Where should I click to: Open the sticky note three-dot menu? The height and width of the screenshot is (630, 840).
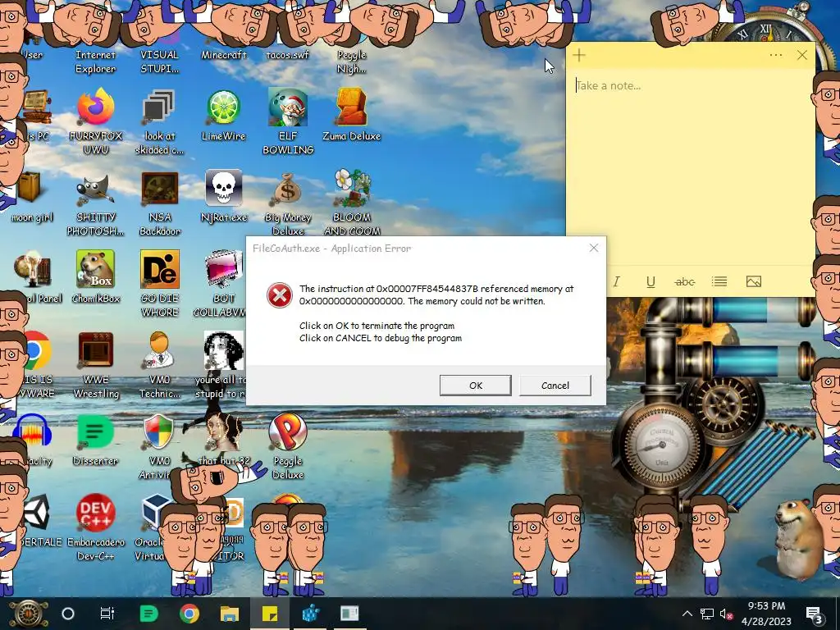776,55
